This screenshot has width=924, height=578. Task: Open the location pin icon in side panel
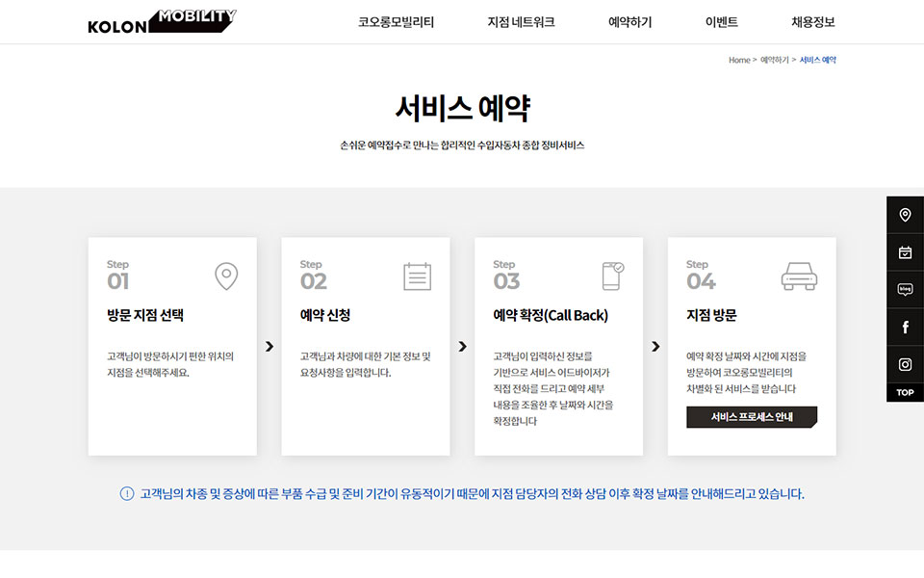905,215
